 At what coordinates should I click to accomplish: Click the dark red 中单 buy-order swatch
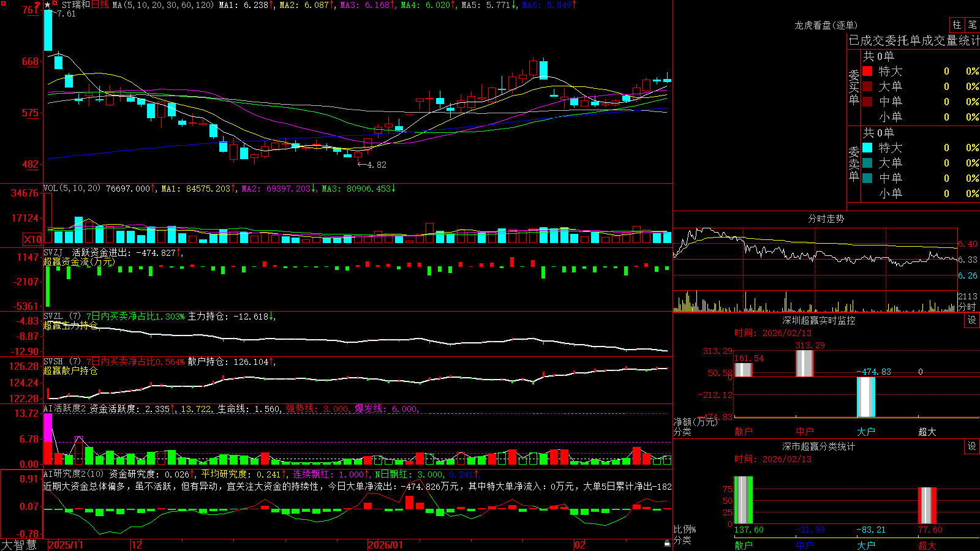[867, 102]
